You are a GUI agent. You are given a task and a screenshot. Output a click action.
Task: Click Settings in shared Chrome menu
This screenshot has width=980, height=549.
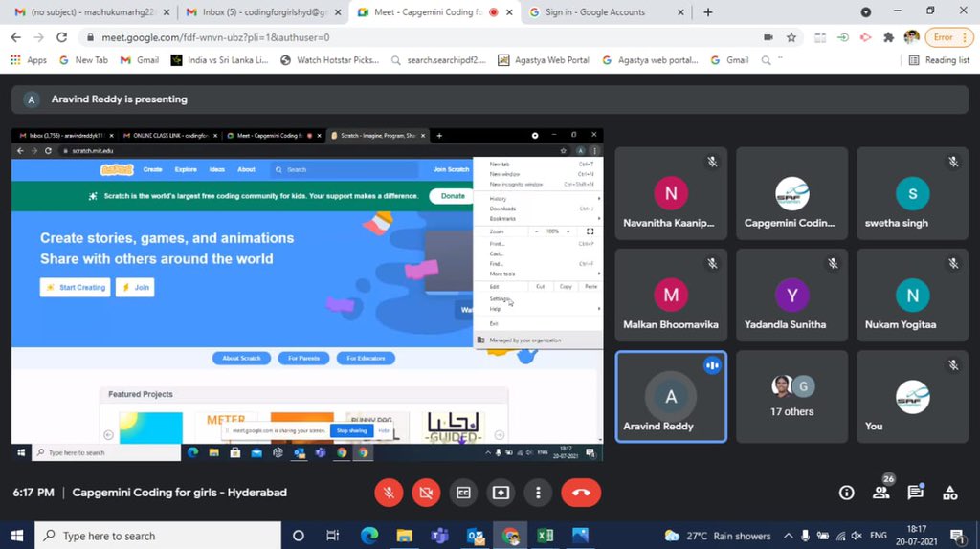(x=500, y=298)
